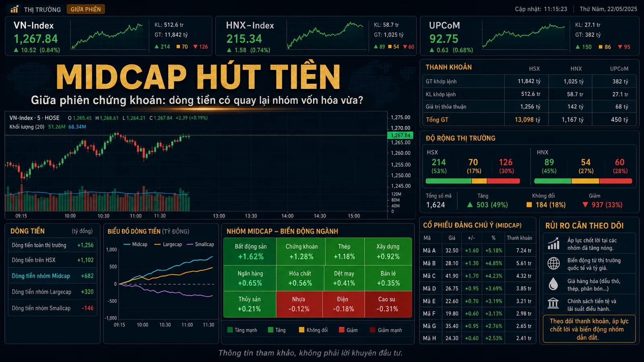Open the HNX-Index mini chart
This screenshot has height=362, width=644.
tap(325, 35)
